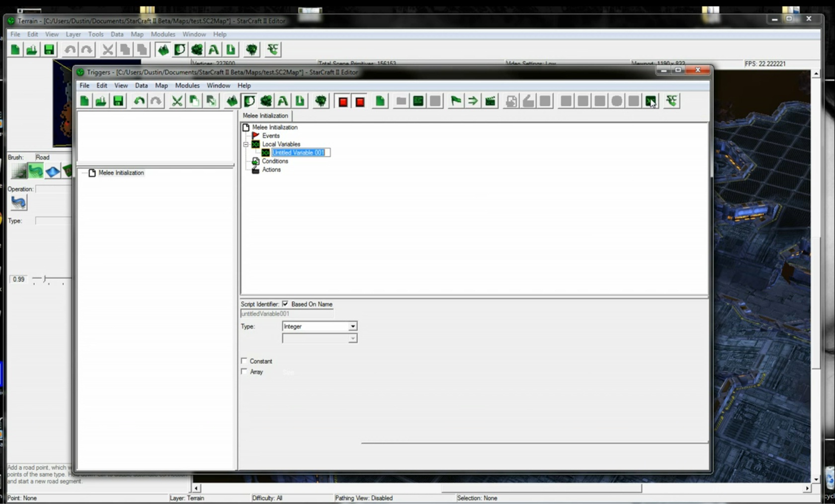Image resolution: width=835 pixels, height=504 pixels.
Task: Open Layer menu in Terrain window
Action: click(74, 34)
